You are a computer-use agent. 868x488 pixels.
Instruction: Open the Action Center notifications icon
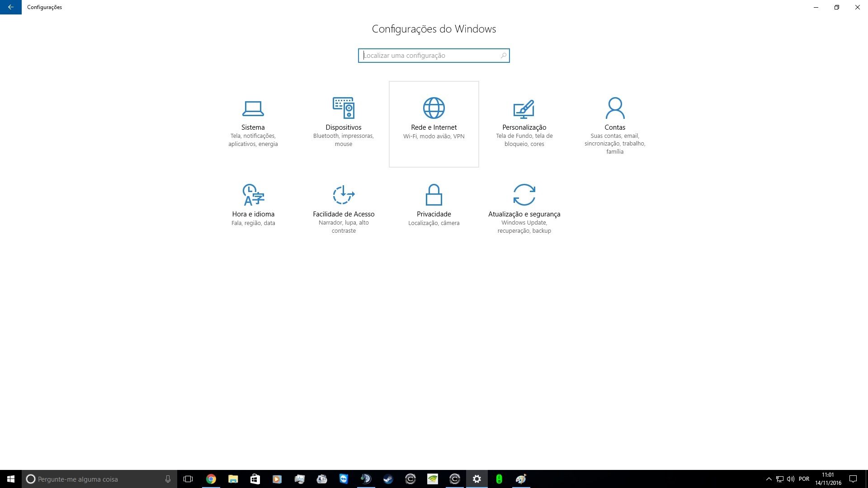[853, 479]
